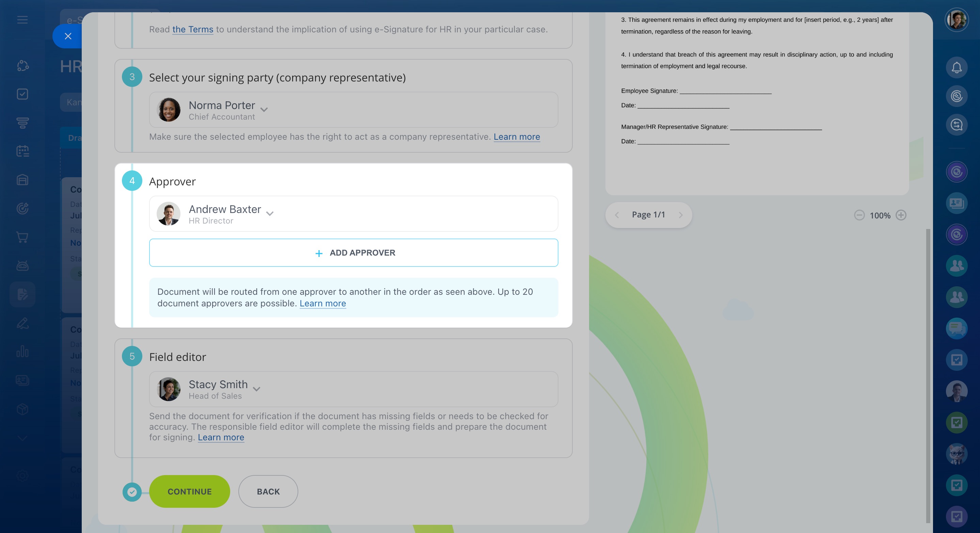Open the ID card icon in right panel
This screenshot has width=980, height=533.
(x=957, y=203)
